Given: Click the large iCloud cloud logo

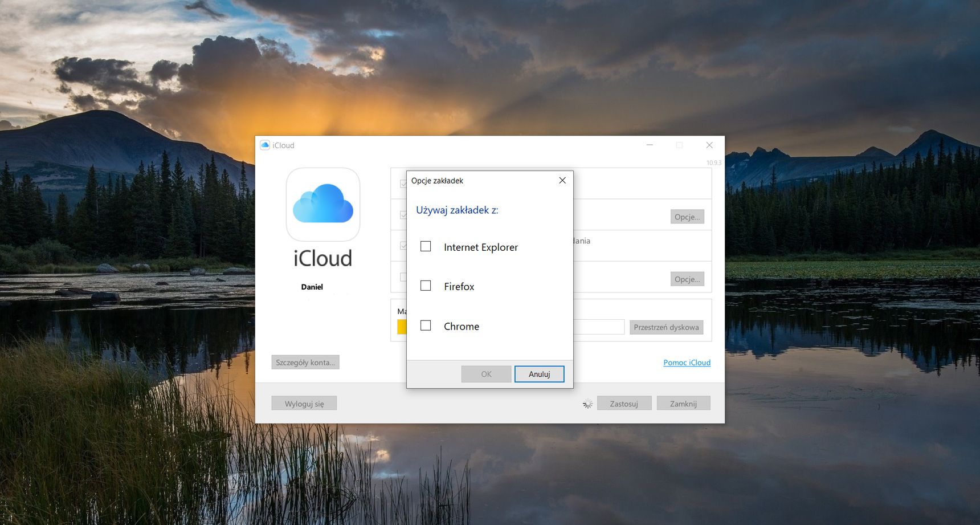Looking at the screenshot, I should [323, 204].
